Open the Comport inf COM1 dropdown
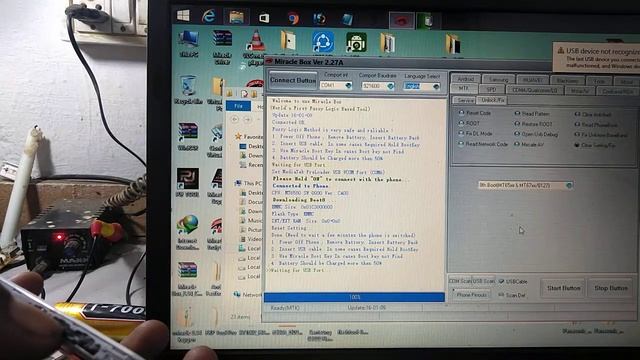The width and height of the screenshot is (640, 360). tap(348, 85)
